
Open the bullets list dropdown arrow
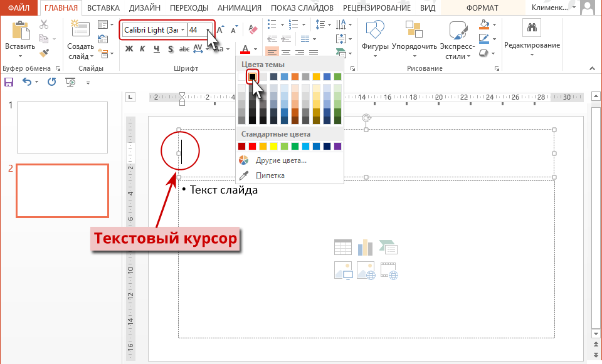tap(282, 25)
